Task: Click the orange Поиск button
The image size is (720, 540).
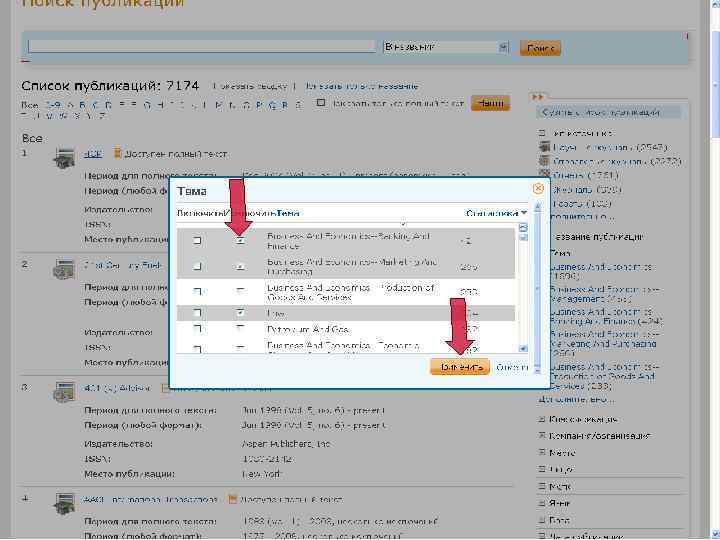Action: coord(540,48)
